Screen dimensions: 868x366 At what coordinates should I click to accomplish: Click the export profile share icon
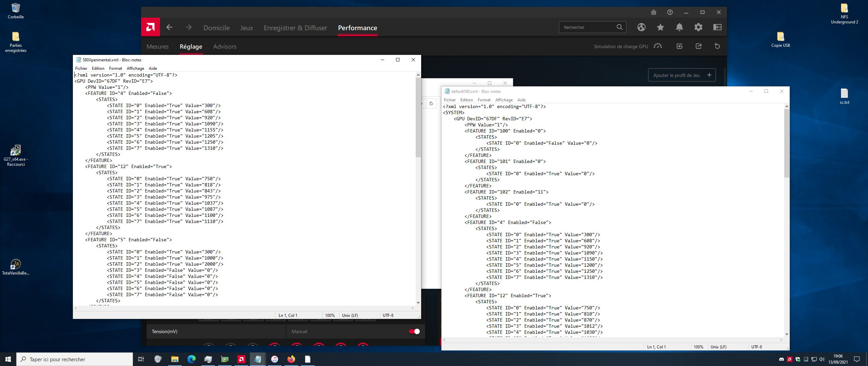point(698,46)
